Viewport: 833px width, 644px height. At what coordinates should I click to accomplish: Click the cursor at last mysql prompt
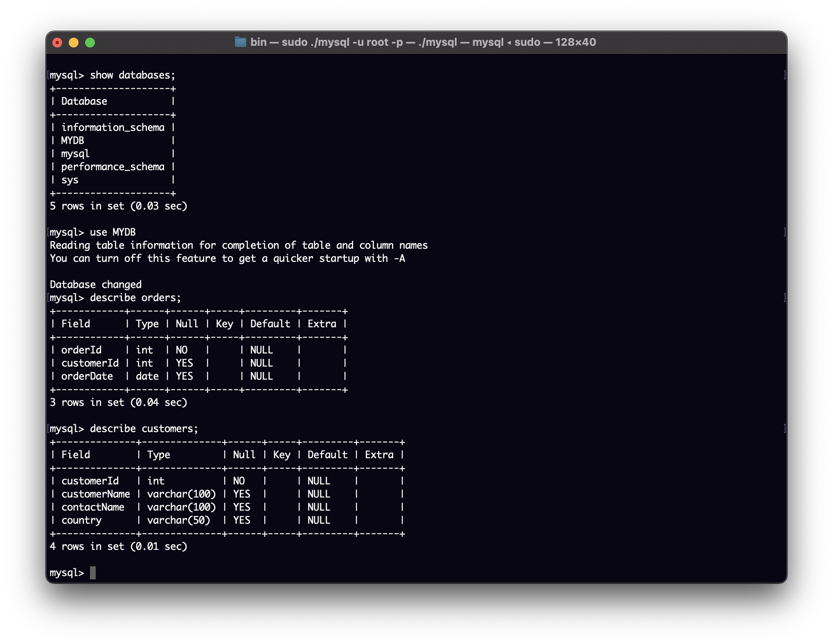pyautogui.click(x=93, y=573)
